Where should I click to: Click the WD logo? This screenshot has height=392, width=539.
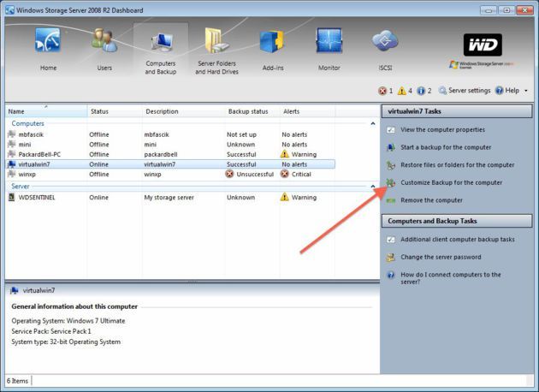(x=483, y=45)
